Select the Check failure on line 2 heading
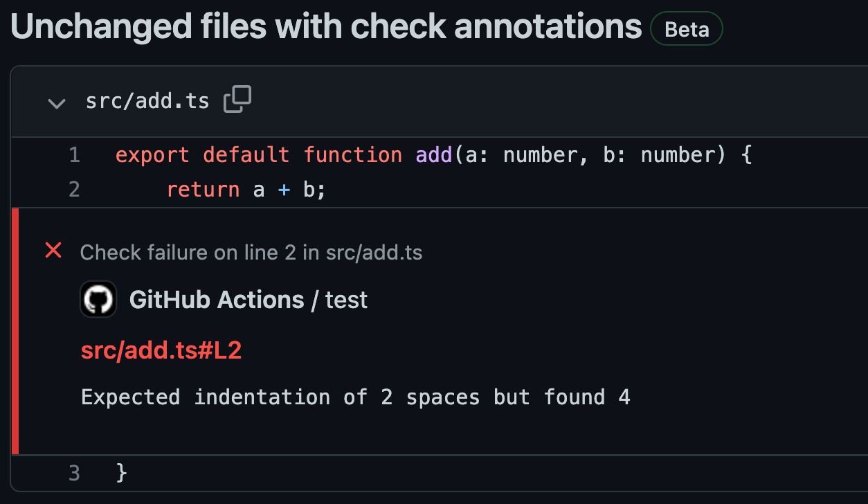This screenshot has height=504, width=868. coord(252,252)
